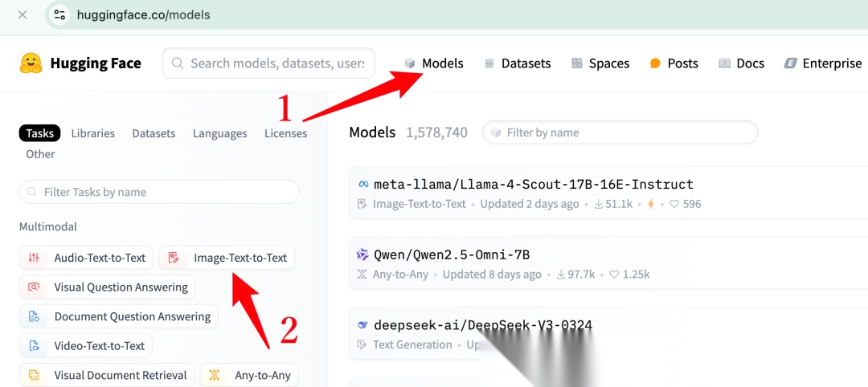Open Qwen/Qwen2.5-Omni-7B model page
The image size is (868, 387).
(452, 255)
